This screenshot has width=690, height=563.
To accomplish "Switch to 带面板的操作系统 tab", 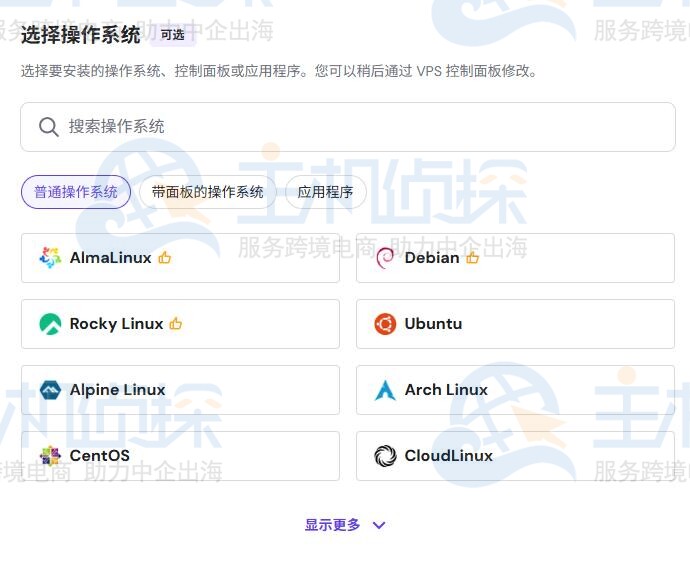I will click(x=207, y=192).
